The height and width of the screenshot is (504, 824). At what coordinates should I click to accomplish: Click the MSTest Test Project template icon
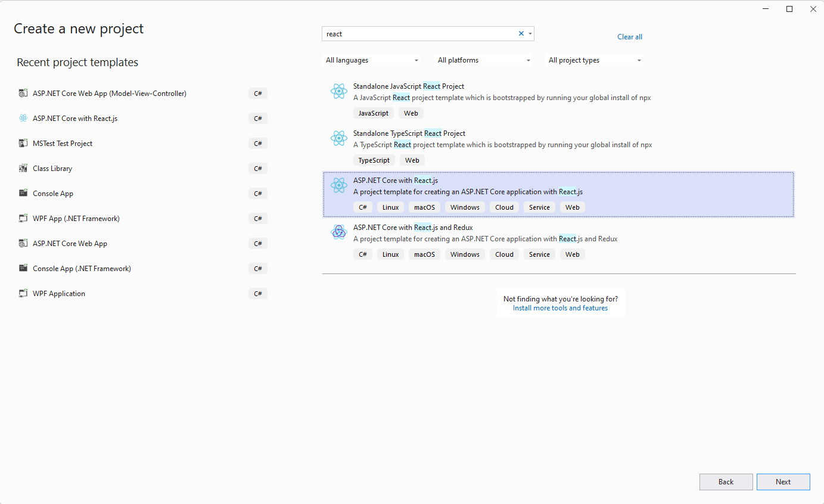(x=23, y=143)
